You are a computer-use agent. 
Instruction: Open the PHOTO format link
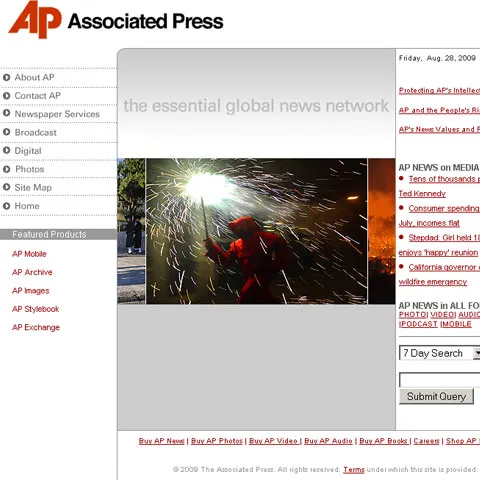[x=413, y=315]
